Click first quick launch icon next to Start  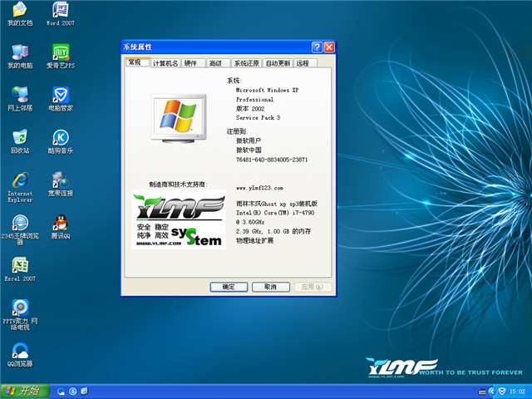point(61,392)
